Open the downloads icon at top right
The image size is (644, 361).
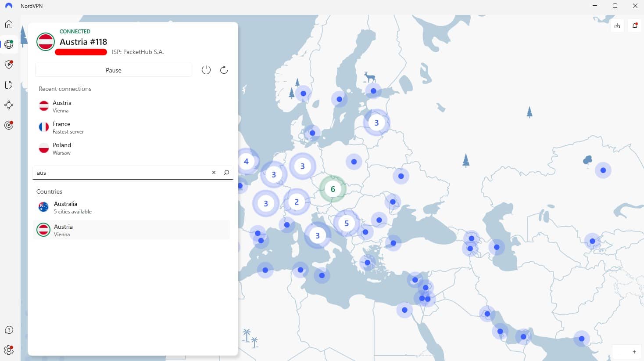pos(617,25)
